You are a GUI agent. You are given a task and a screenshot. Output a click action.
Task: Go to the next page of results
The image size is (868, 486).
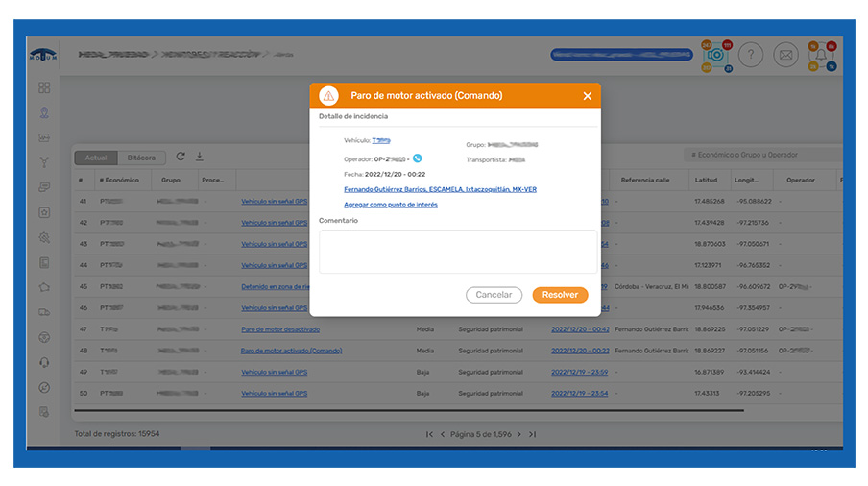518,434
